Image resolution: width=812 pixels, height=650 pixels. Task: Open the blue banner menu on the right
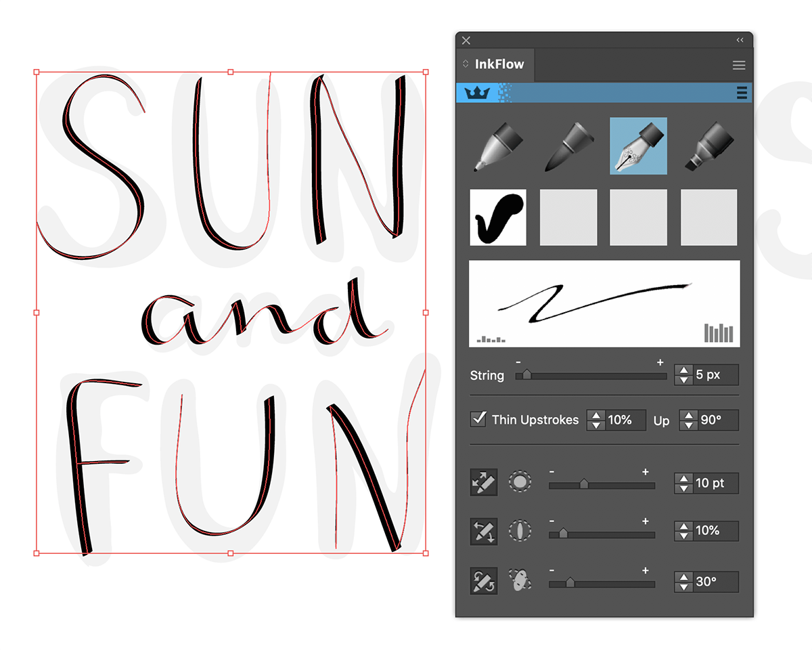pos(742,93)
